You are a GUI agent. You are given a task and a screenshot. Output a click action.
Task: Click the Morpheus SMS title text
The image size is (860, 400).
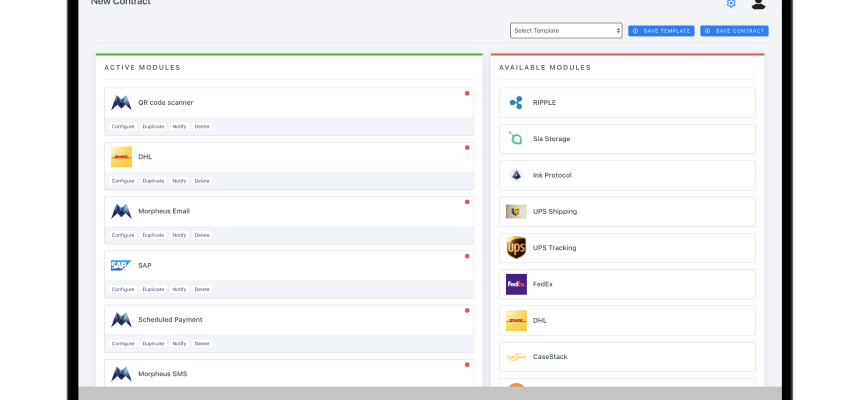162,374
